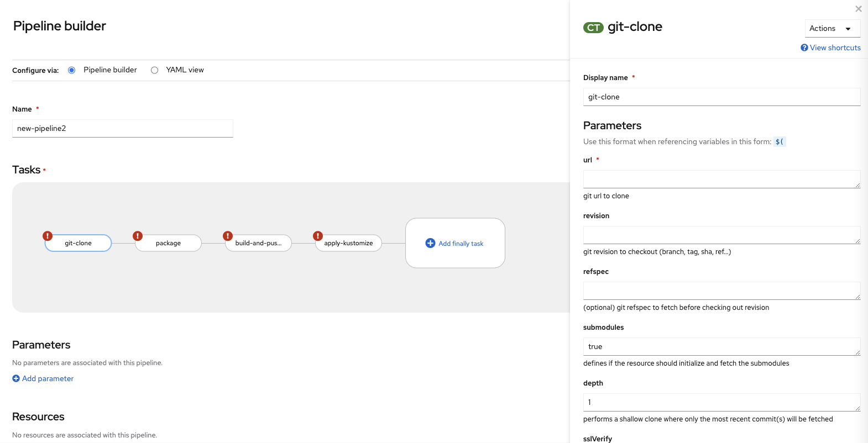Click the error icon on package task

pos(138,236)
